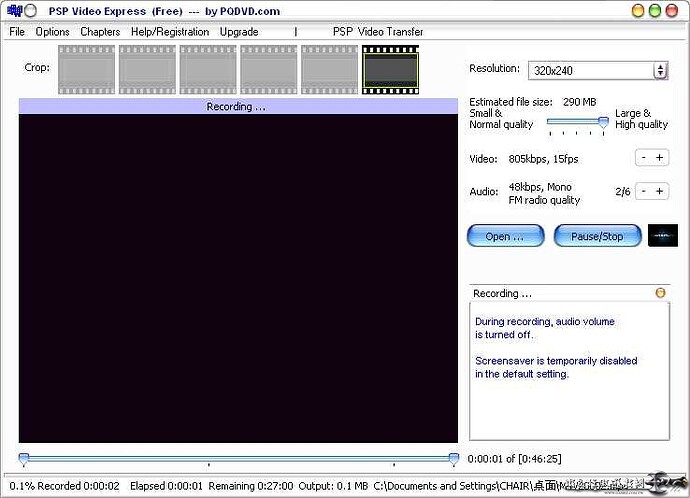The width and height of the screenshot is (690, 498).
Task: Click the Open ... button
Action: pyautogui.click(x=505, y=236)
